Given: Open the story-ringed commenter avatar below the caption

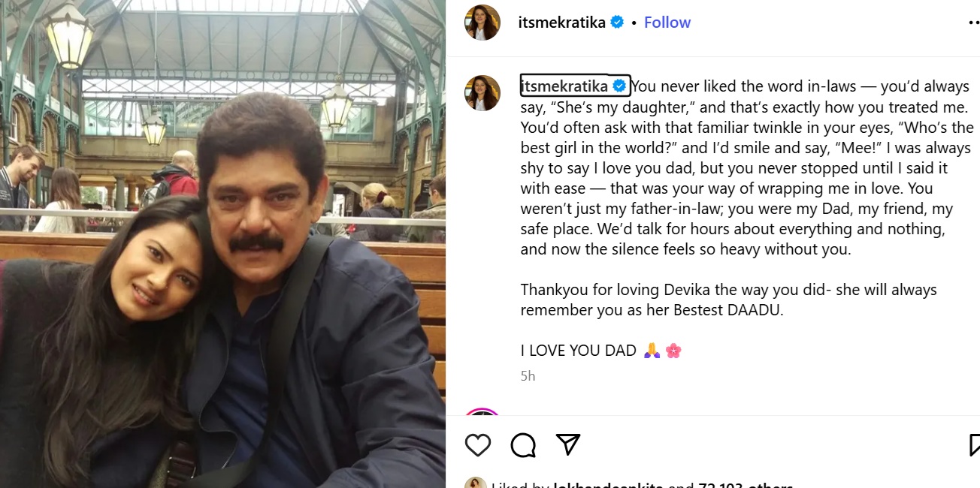Looking at the screenshot, I should [482, 412].
